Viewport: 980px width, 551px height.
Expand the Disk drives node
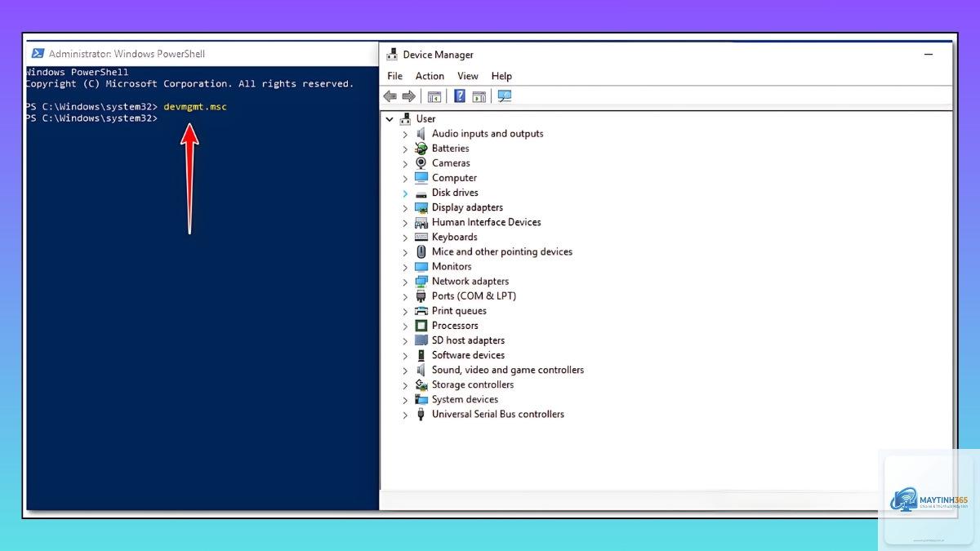tap(405, 193)
